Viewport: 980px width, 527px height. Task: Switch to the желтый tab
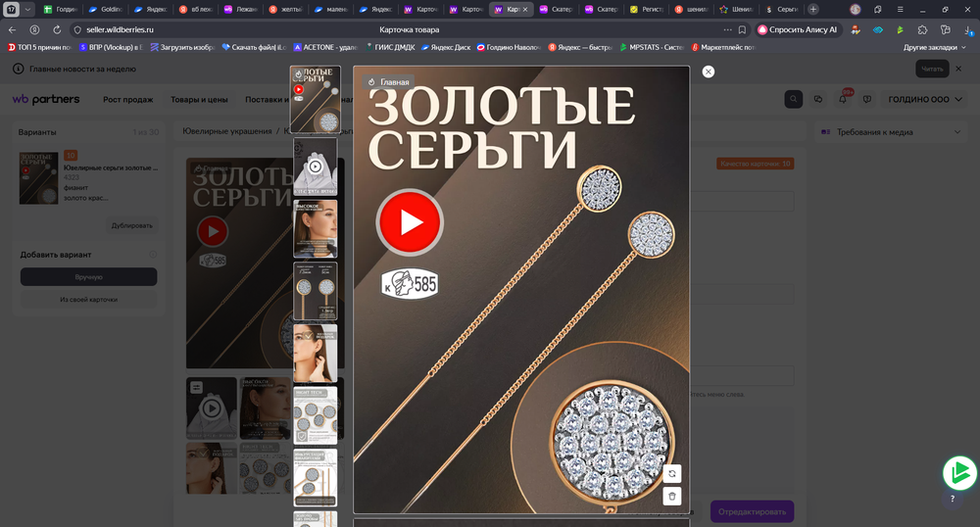(x=285, y=10)
